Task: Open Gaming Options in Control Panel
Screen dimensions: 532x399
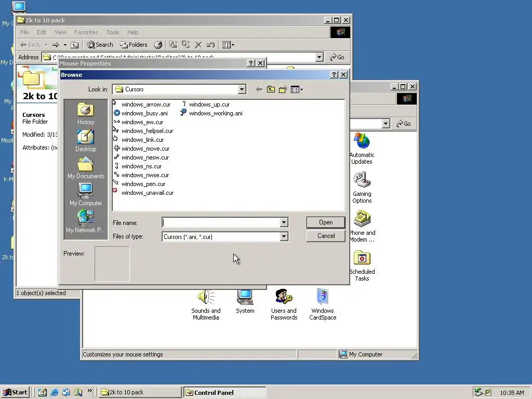Action: tap(362, 188)
